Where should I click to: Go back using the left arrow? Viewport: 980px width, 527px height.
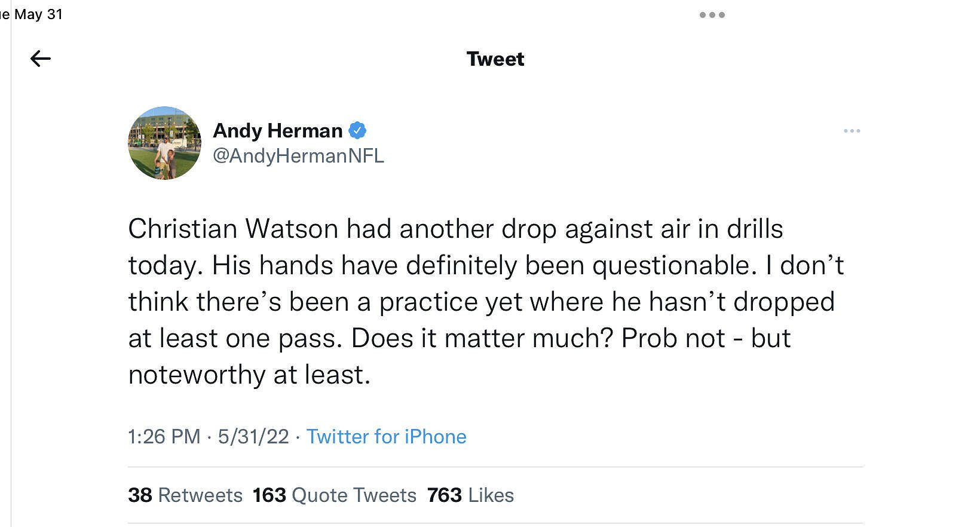(x=41, y=59)
